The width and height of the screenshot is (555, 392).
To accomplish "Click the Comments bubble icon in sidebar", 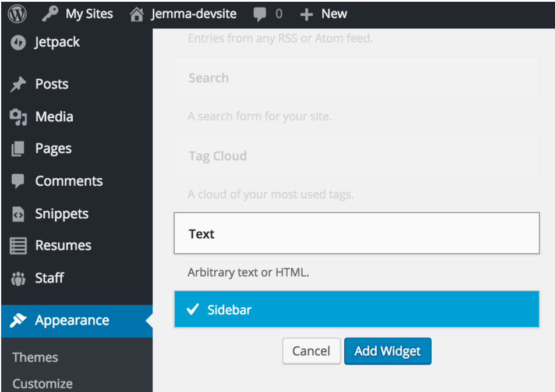I will [18, 181].
